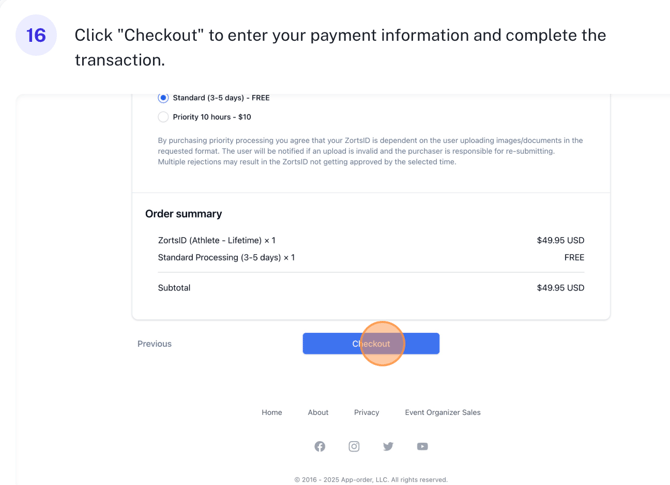The height and width of the screenshot is (485, 670).
Task: Open the Facebook page icon
Action: (x=320, y=446)
